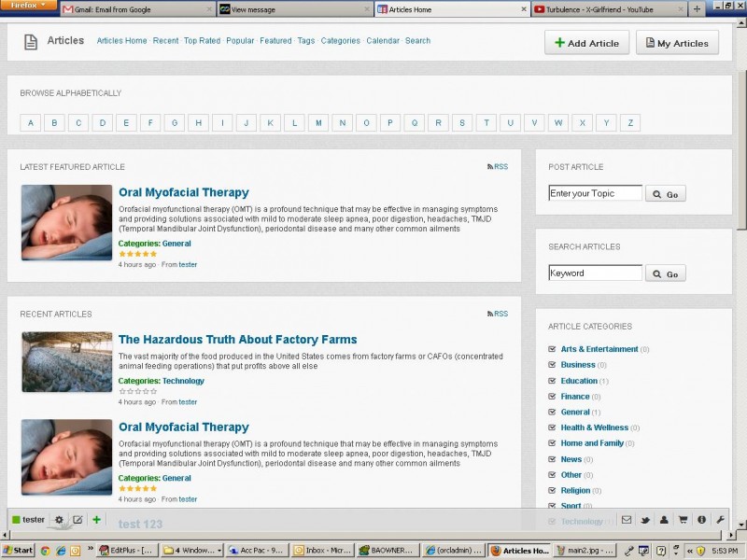Screen dimensions: 747x560
Task: Click the shield icon in the system tray
Action: [700, 551]
